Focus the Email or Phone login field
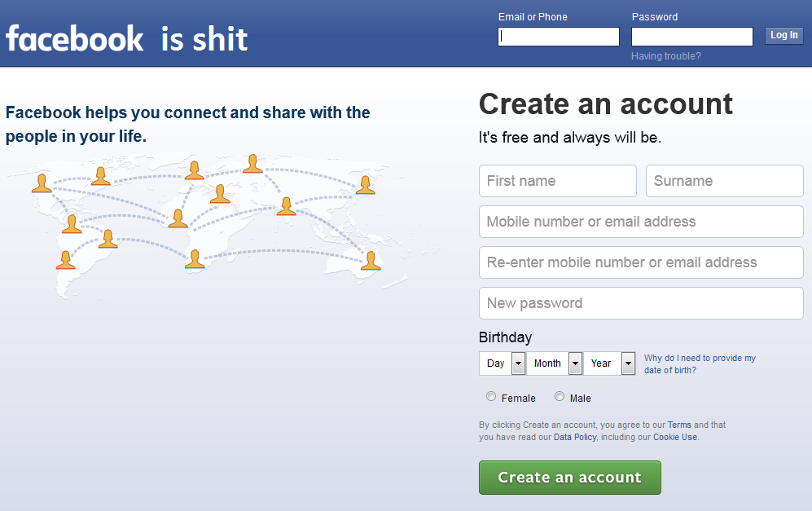Screen dimensions: 812x511 pos(558,37)
